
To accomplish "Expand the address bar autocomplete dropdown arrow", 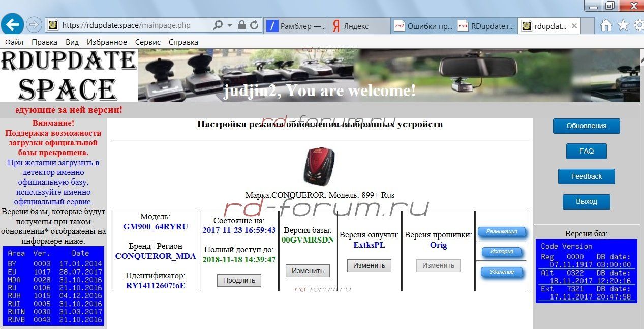I will click(230, 25).
